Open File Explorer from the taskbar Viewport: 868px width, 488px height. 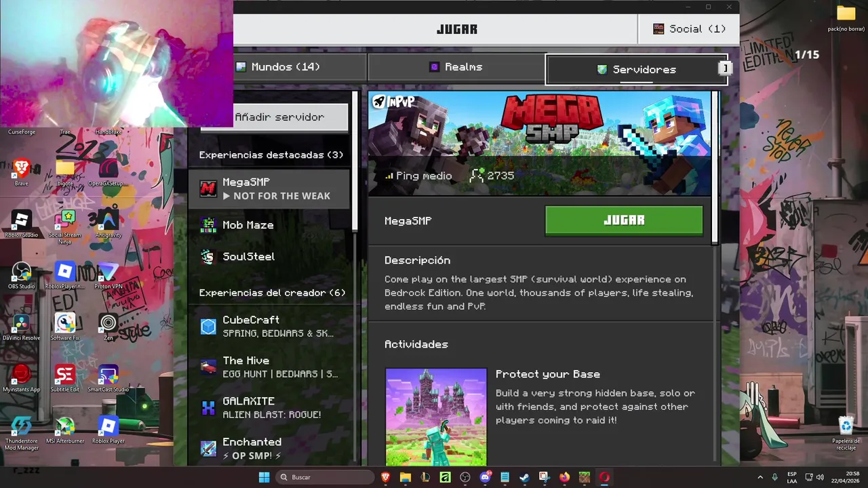406,477
